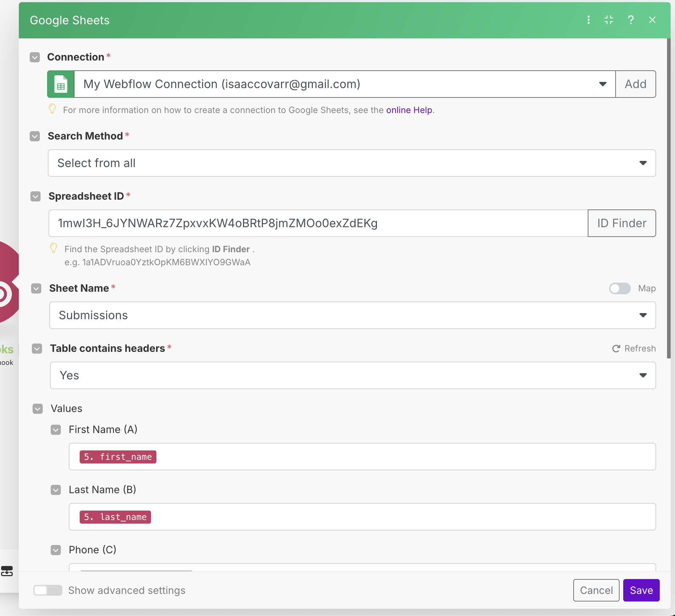Toggle the Sheet Name Map switch
The image size is (675, 616).
pos(620,288)
